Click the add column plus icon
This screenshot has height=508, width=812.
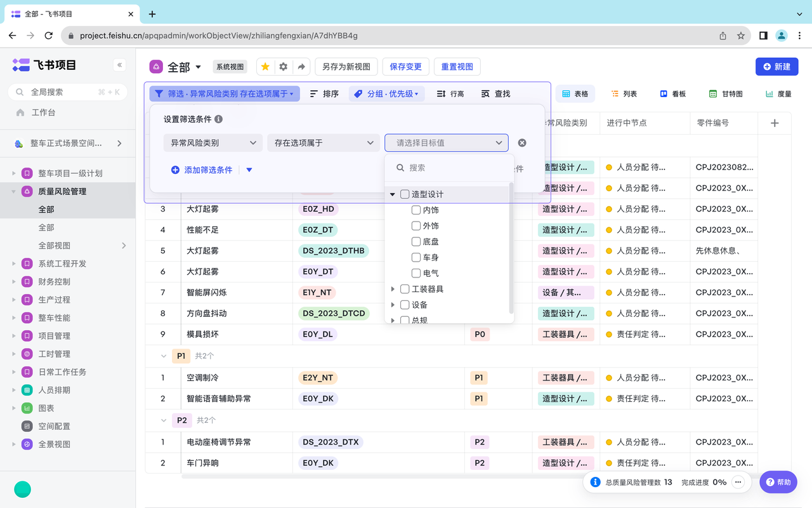(775, 123)
